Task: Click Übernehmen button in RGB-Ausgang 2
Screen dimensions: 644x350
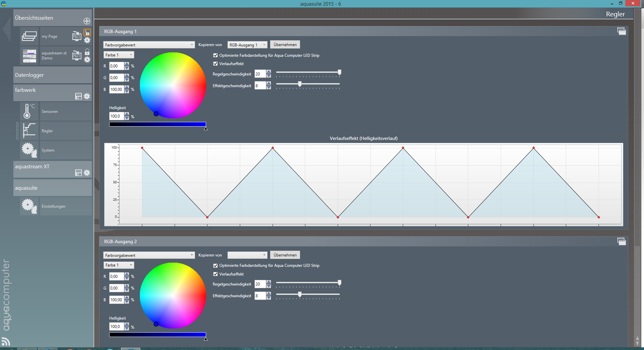Action: click(285, 255)
